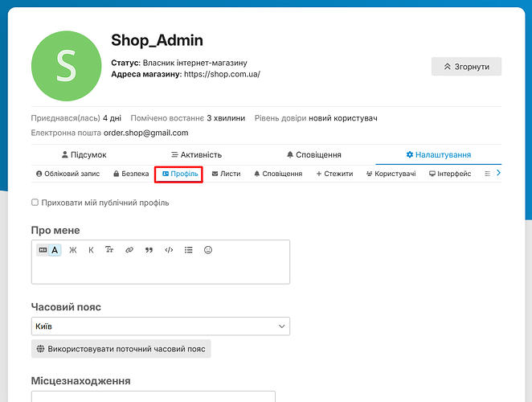Apply italic (К) formatting in editor
The height and width of the screenshot is (402, 532).
pos(91,250)
